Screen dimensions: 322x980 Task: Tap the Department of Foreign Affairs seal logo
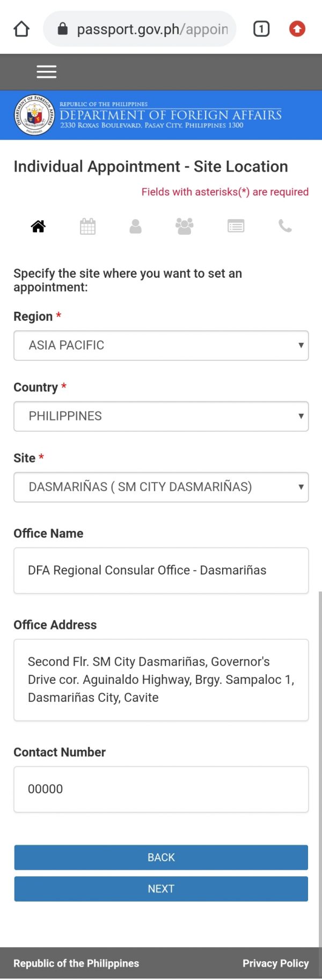coord(32,114)
